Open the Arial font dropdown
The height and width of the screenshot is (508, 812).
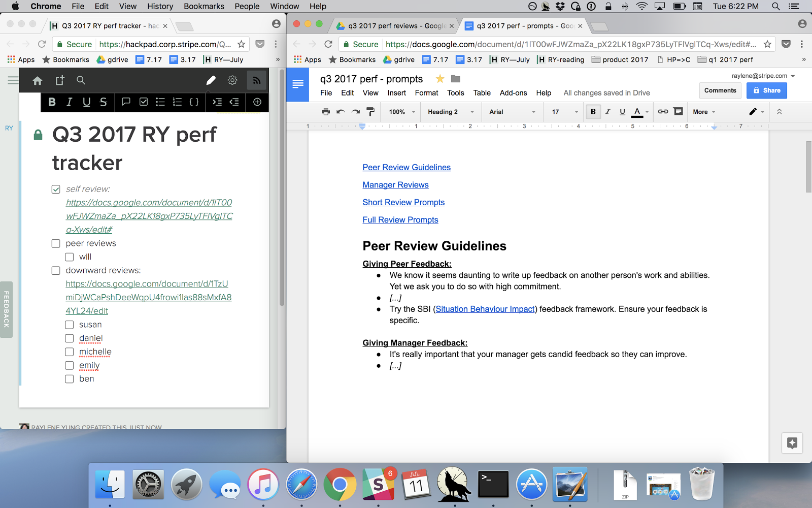[512, 112]
